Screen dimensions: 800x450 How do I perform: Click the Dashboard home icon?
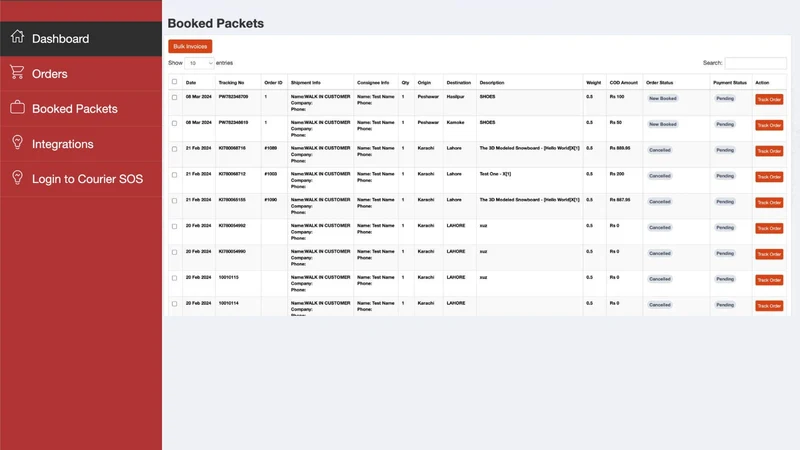tap(17, 37)
